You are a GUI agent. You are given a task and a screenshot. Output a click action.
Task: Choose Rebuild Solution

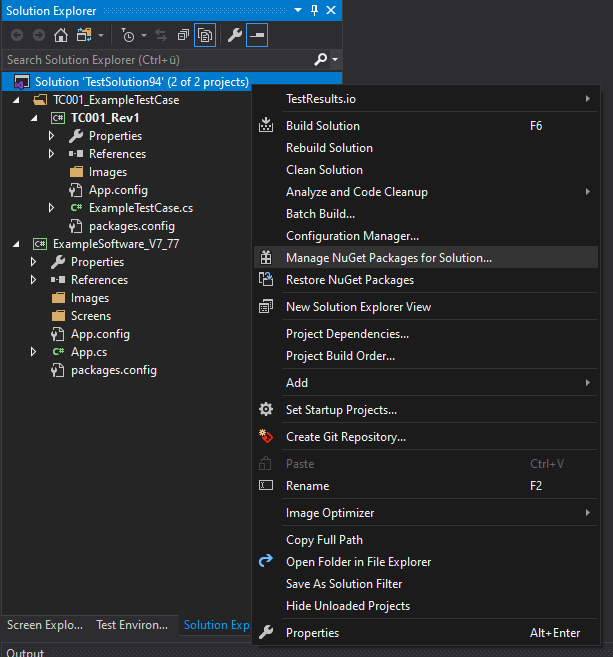coord(426,148)
